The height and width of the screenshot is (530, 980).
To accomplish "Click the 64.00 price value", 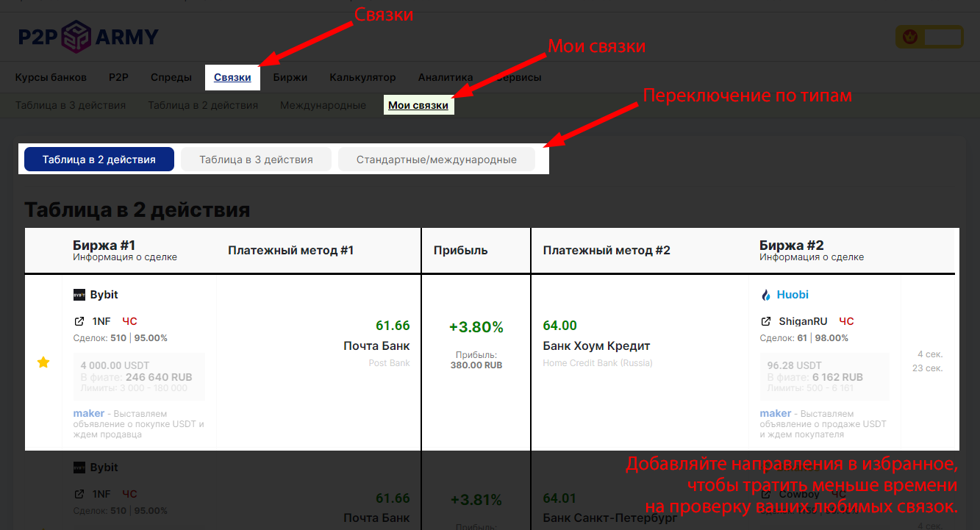I will click(560, 326).
